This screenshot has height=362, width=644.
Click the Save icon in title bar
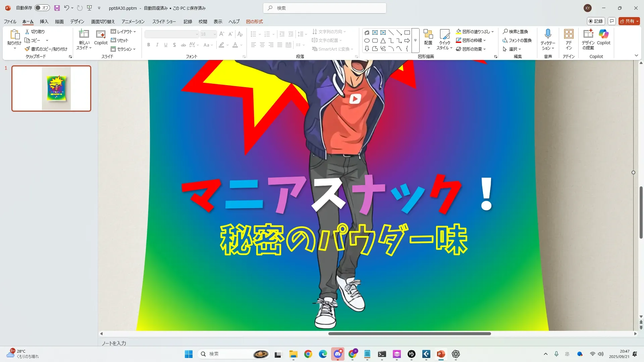(57, 8)
